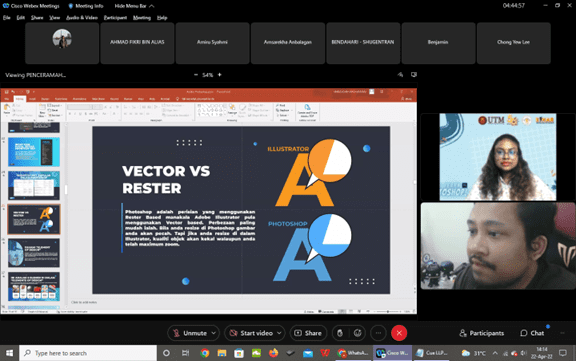Open the green landscape picture app on taskbar
The height and width of the screenshot is (361, 576).
(x=256, y=353)
